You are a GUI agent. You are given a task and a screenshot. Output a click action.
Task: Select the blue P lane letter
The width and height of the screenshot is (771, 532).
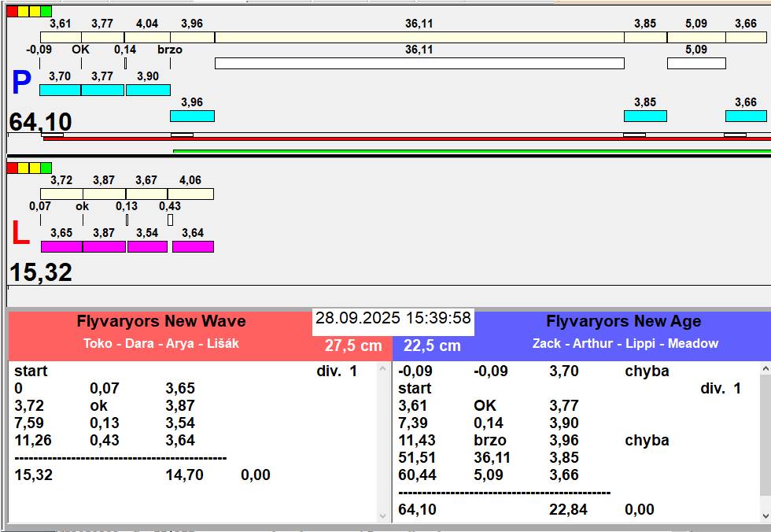[x=21, y=83]
